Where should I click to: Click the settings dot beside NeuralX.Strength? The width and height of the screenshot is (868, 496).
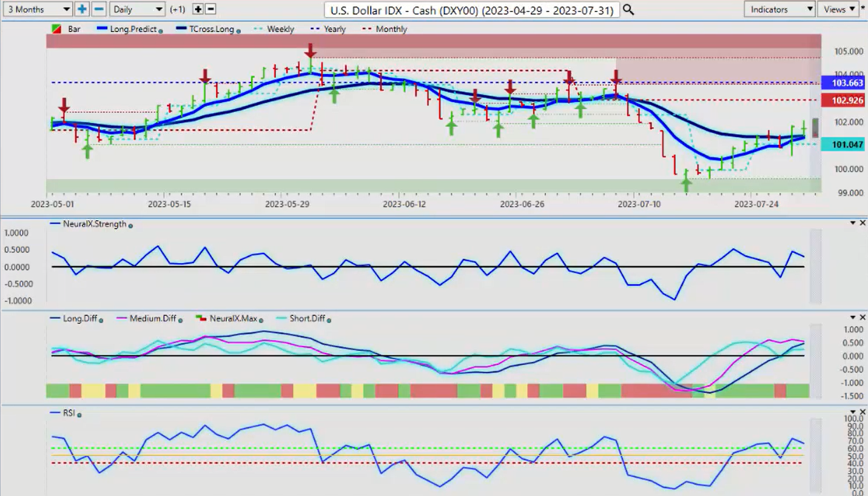point(130,225)
